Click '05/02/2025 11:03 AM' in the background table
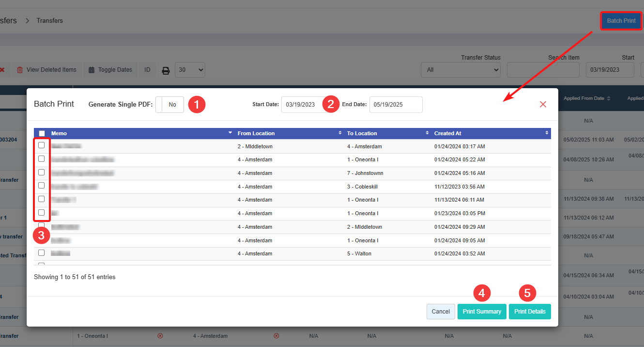644x347 pixels. tap(588, 140)
